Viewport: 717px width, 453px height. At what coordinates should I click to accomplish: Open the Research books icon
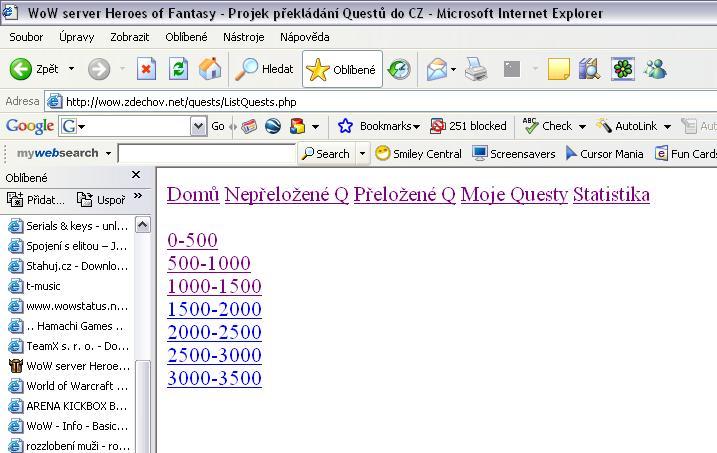click(589, 69)
